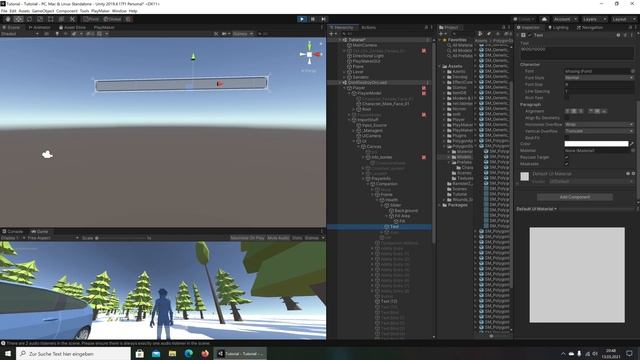
Task: Click the Play button to stop play mode
Action: click(x=302, y=19)
